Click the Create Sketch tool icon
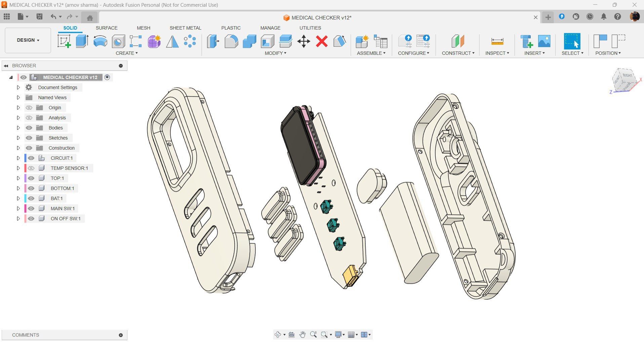 (64, 41)
